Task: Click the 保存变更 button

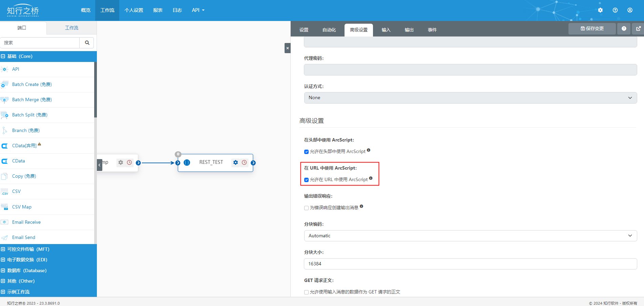Action: pos(592,29)
